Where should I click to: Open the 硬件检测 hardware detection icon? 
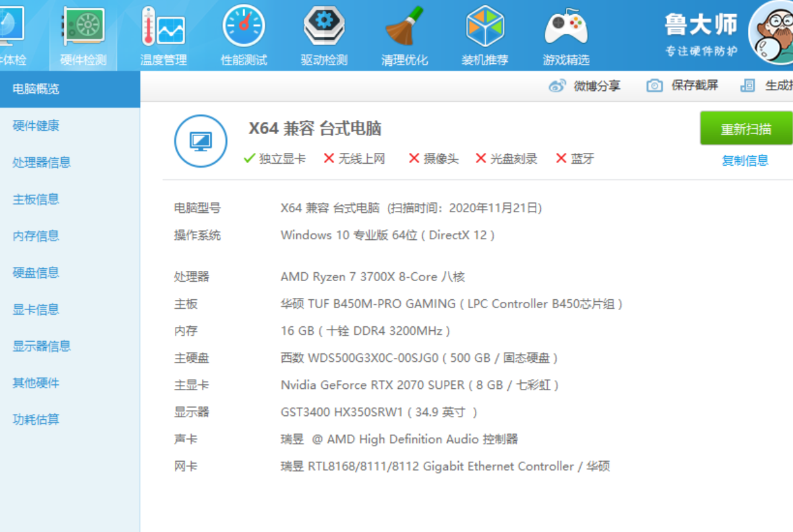tap(83, 27)
